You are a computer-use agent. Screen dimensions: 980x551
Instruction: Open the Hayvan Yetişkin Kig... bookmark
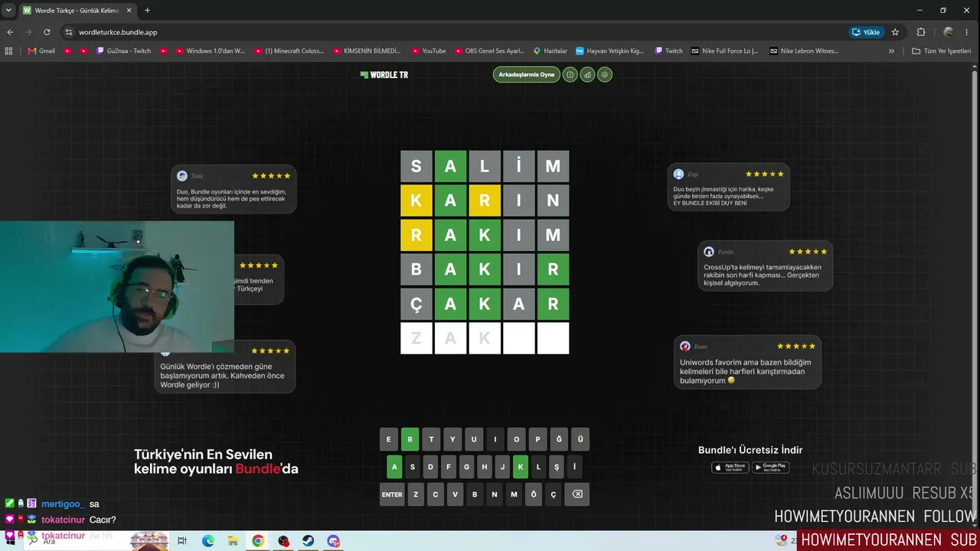609,51
